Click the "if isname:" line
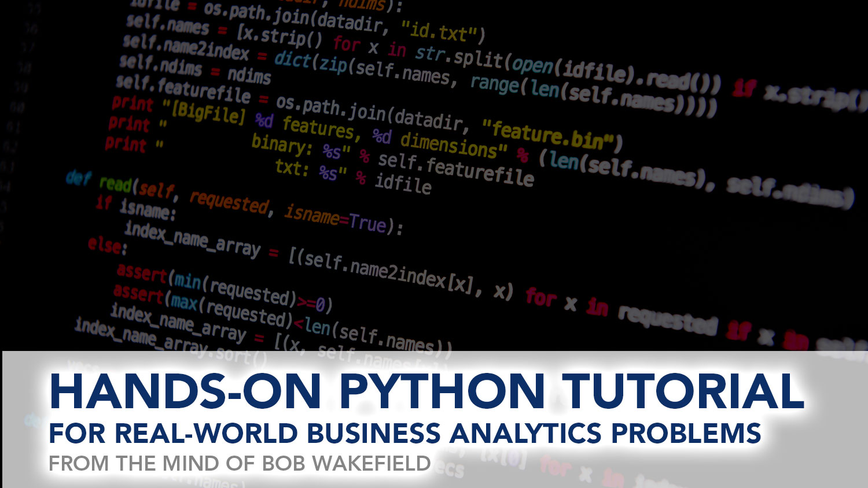This screenshot has height=488, width=868. pyautogui.click(x=136, y=207)
